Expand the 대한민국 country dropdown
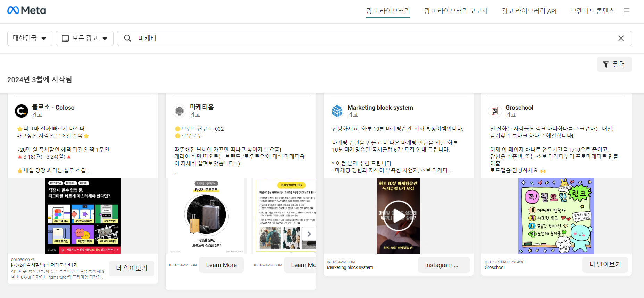Screen dimensions: 644x298 click(x=30, y=38)
